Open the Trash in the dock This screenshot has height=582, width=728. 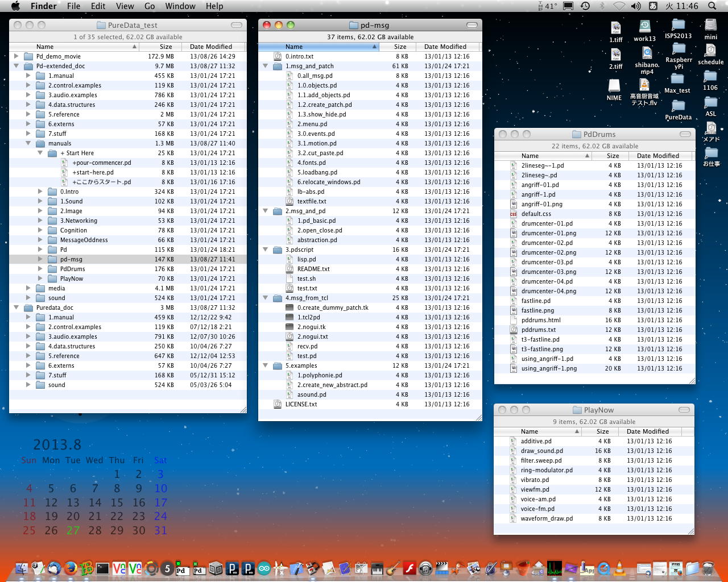(708, 568)
